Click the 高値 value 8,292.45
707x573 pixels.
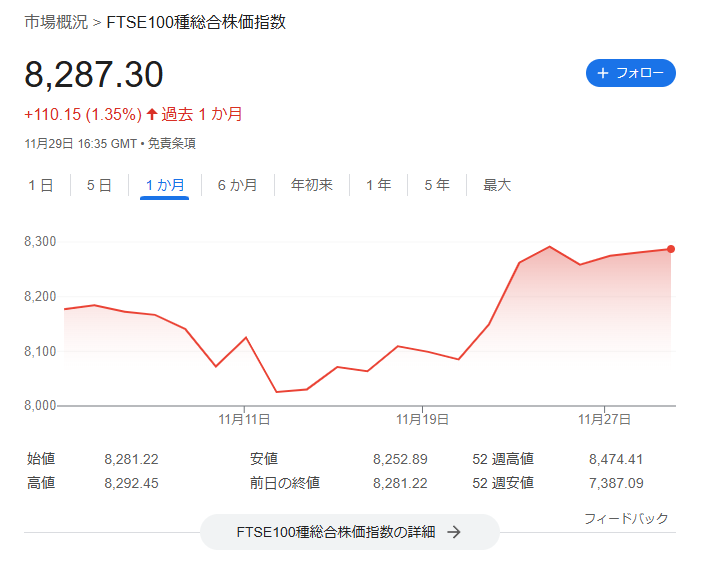tap(132, 483)
